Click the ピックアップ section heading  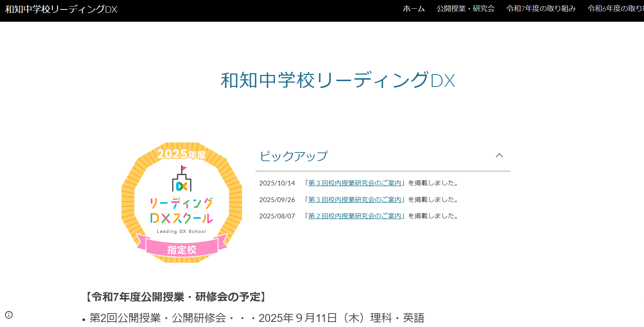coord(294,156)
